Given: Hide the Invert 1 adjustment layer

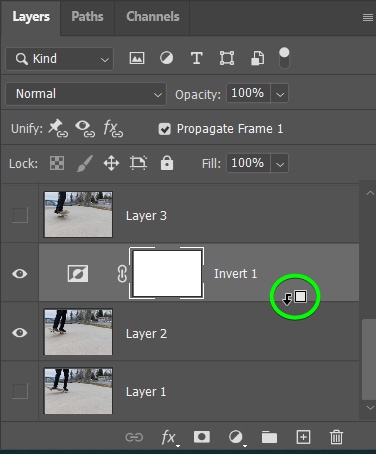Looking at the screenshot, I should coord(20,274).
